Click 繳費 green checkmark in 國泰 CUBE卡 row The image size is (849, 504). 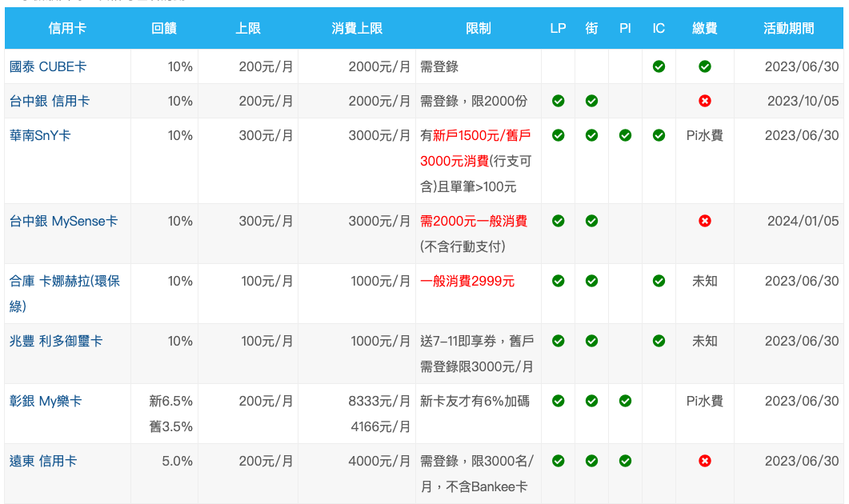tap(705, 66)
